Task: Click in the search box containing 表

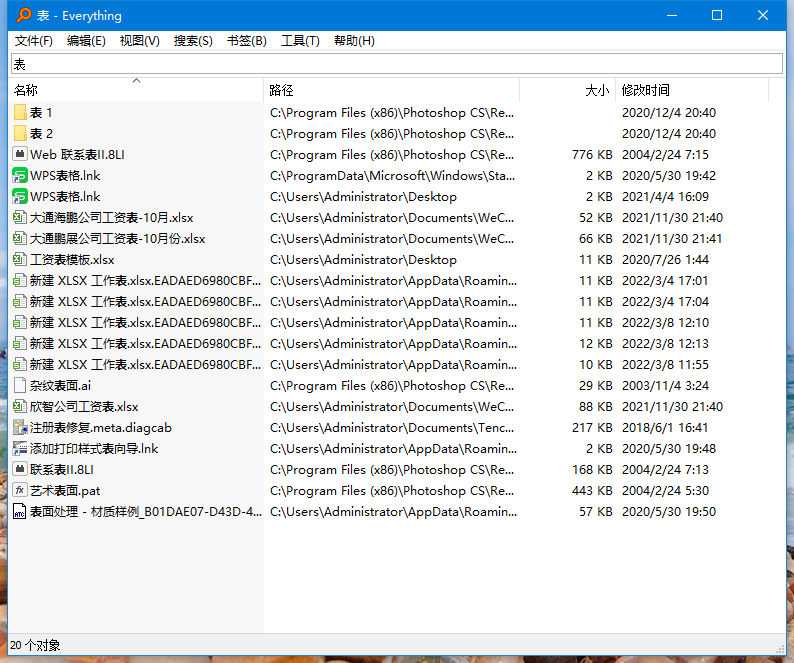Action: pos(396,64)
